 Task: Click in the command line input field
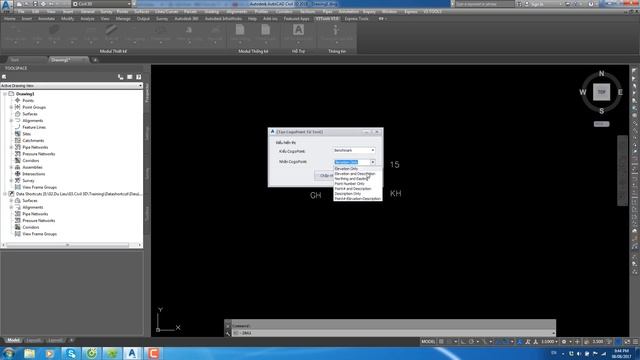[x=392, y=333]
